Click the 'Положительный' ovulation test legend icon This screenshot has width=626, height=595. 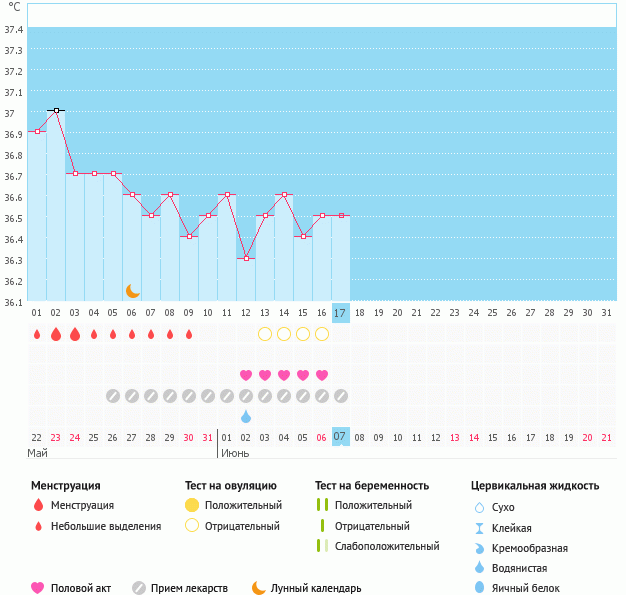pos(192,505)
